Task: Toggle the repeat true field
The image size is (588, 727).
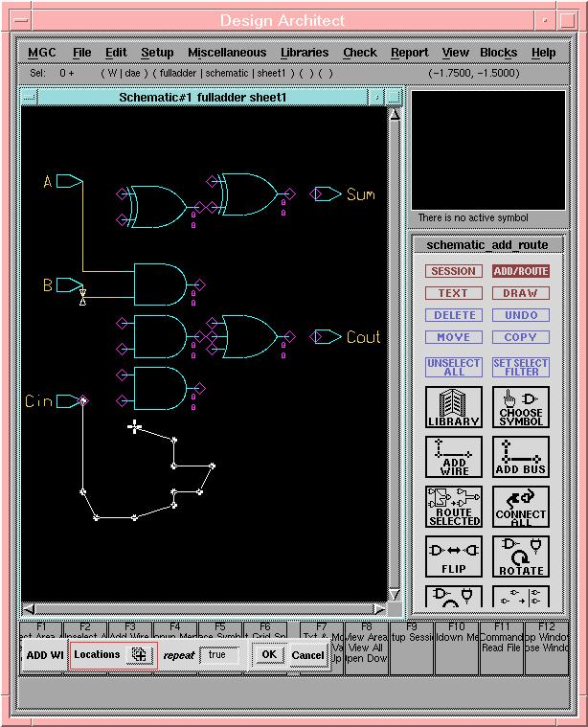Action: coord(218,655)
